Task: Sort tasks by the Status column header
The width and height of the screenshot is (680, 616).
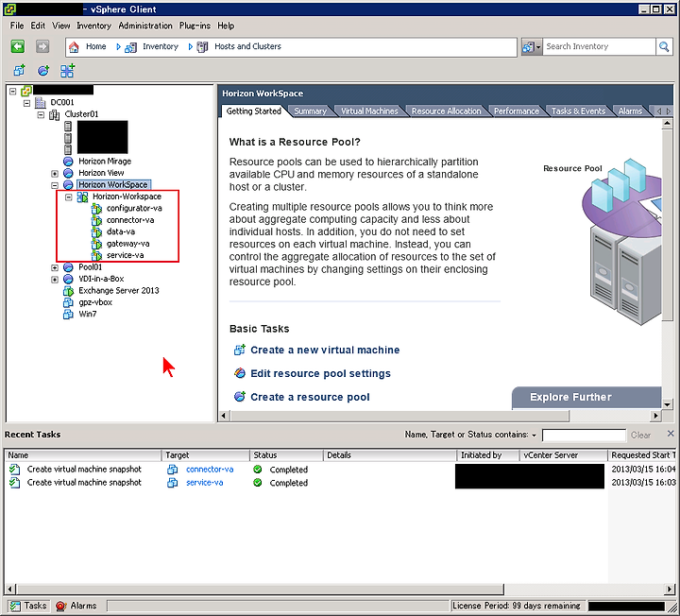Action: 287,455
